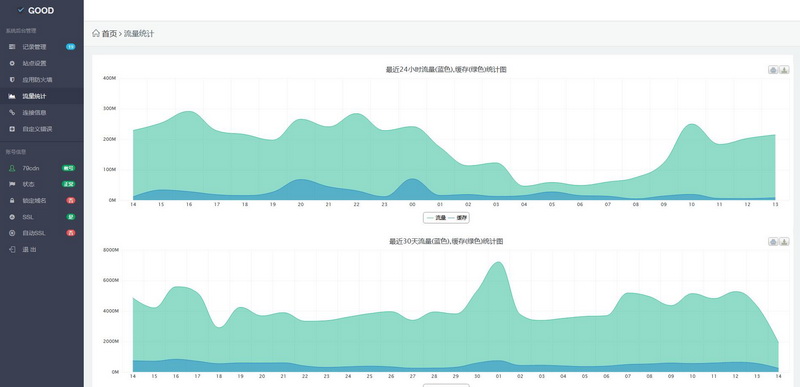Toggle the green SSL status badge
The height and width of the screenshot is (387, 800).
[71, 217]
